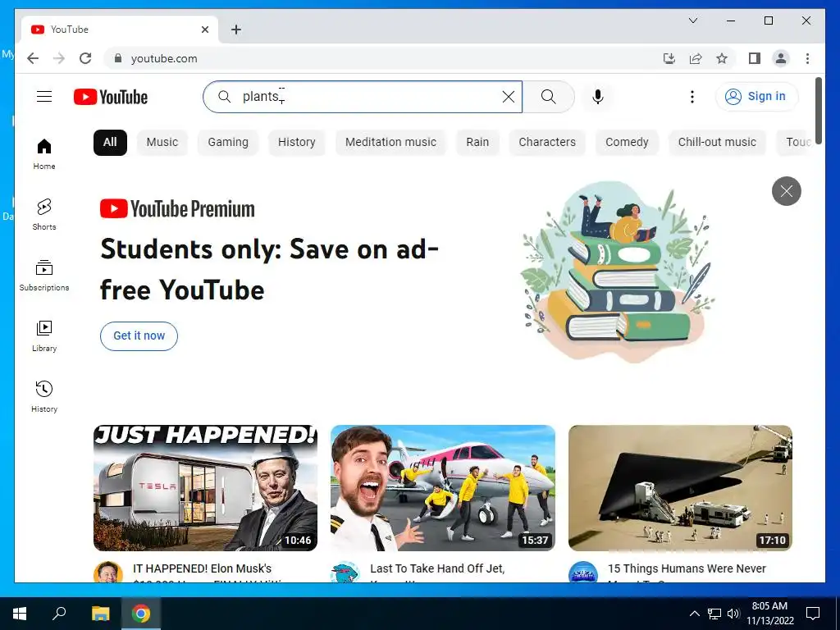Open the volume control in the tray
The width and height of the screenshot is (840, 630).
(733, 614)
